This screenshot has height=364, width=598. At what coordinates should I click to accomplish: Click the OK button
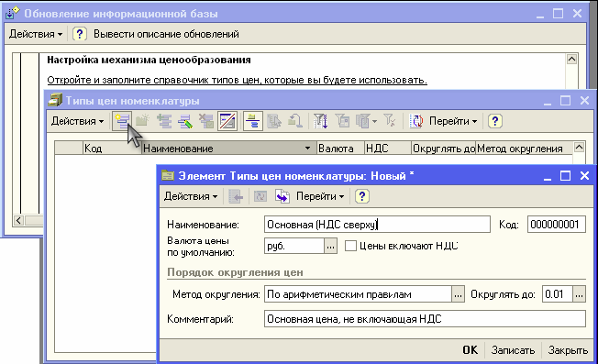470,350
